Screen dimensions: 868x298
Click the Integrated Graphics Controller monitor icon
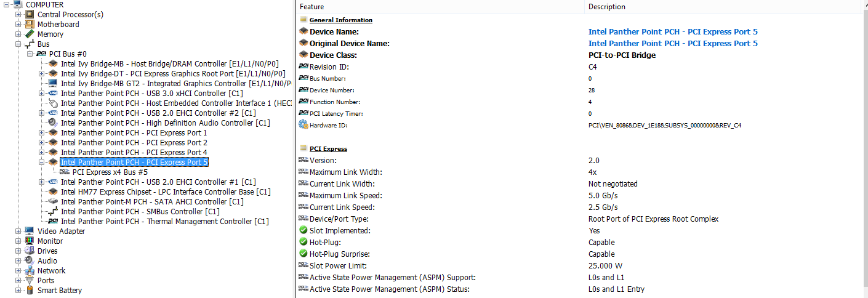(54, 83)
